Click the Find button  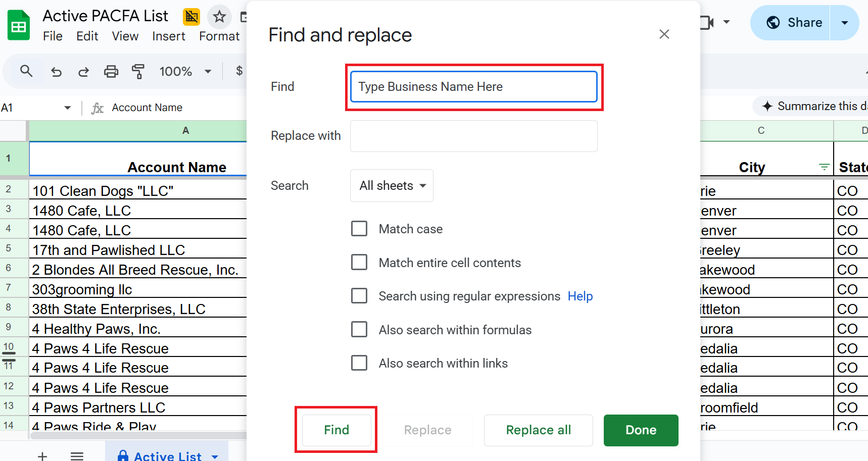click(x=336, y=430)
